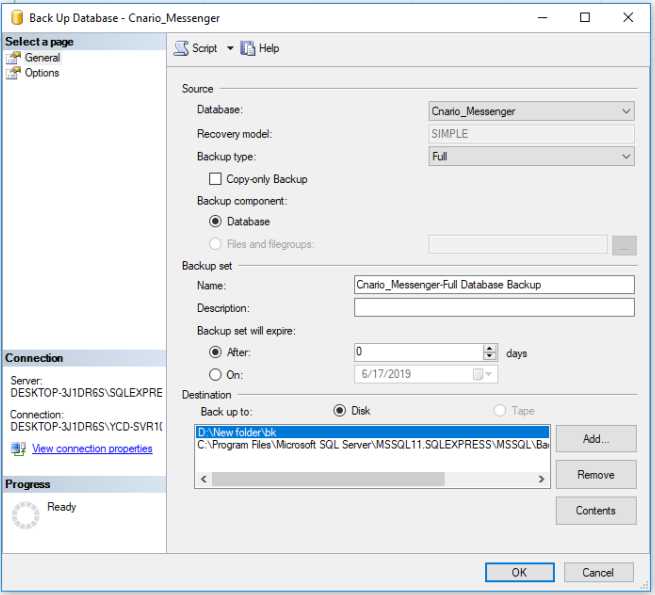Select the C:\Program Files destination path
Image resolution: width=655 pixels, height=595 pixels.
tap(372, 445)
